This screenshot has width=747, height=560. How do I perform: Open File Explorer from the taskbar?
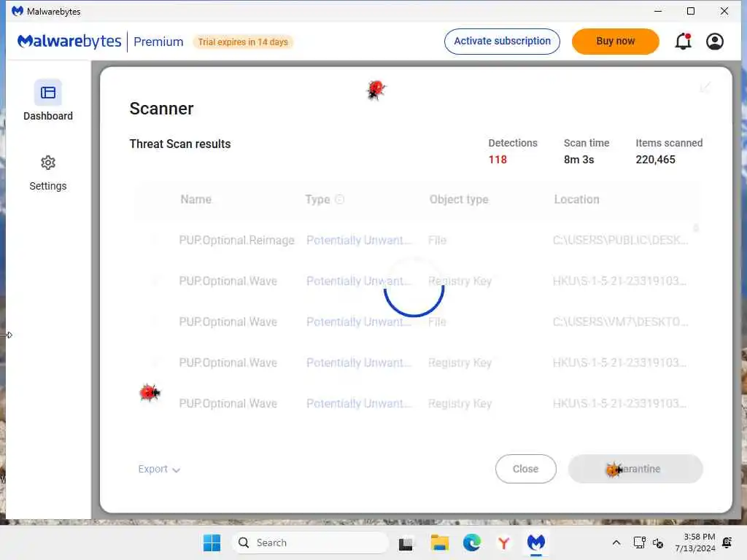pos(439,542)
